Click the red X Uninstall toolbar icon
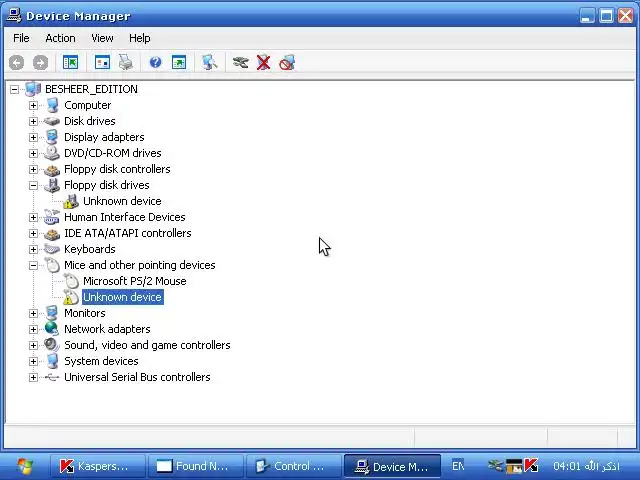 point(264,62)
